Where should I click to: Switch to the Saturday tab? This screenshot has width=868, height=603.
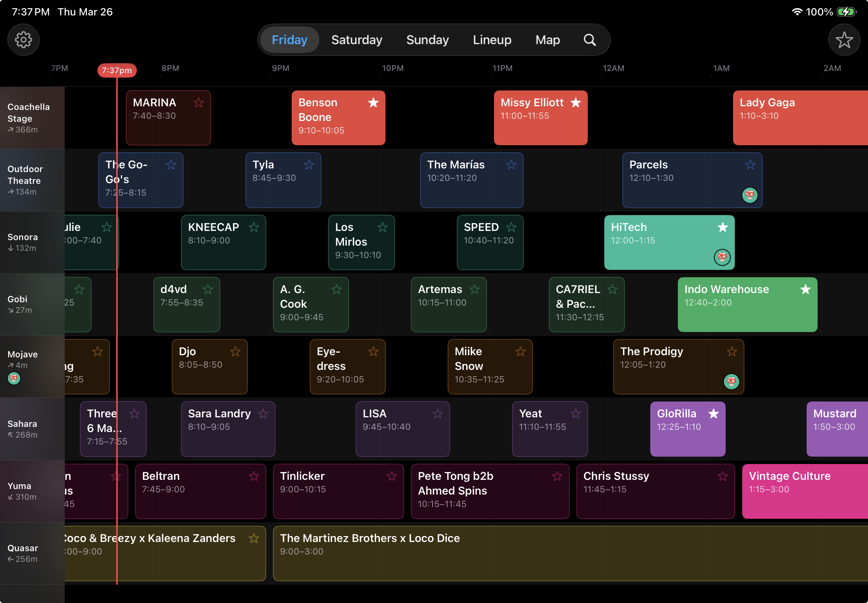(356, 40)
